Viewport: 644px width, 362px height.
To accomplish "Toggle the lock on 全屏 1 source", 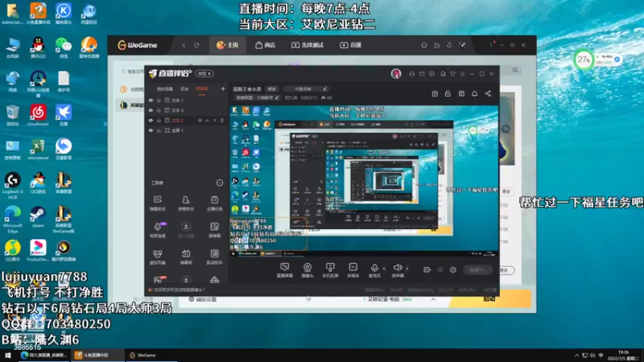I will [159, 130].
